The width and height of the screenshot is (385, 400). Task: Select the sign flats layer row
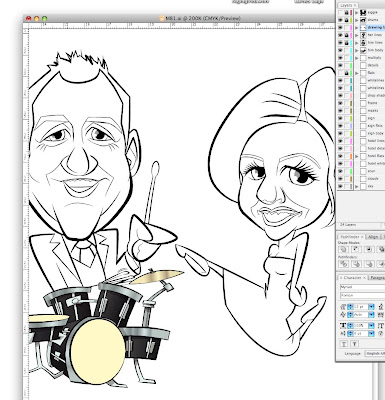(x=361, y=126)
